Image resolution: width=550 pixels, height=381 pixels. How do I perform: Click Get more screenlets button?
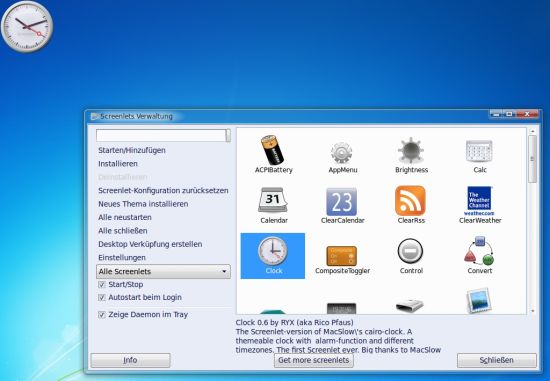pos(314,360)
